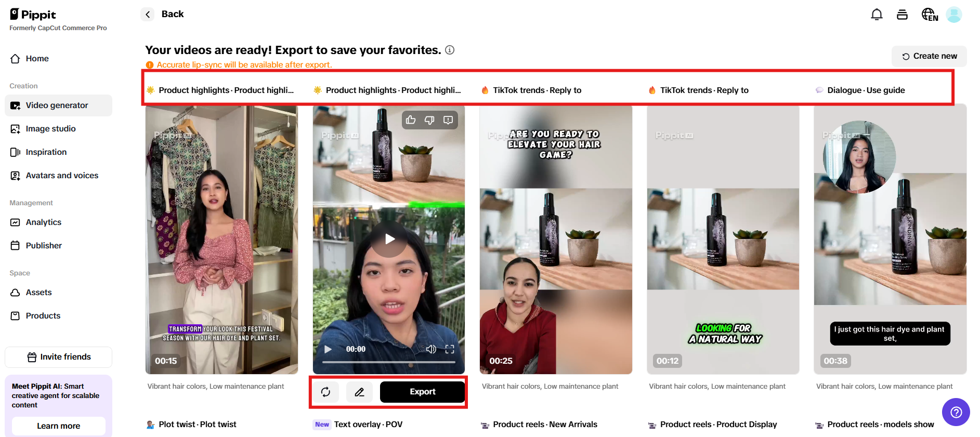Screen dimensions: 980x437
Task: Report feedback with the comment alert icon
Action: point(448,120)
